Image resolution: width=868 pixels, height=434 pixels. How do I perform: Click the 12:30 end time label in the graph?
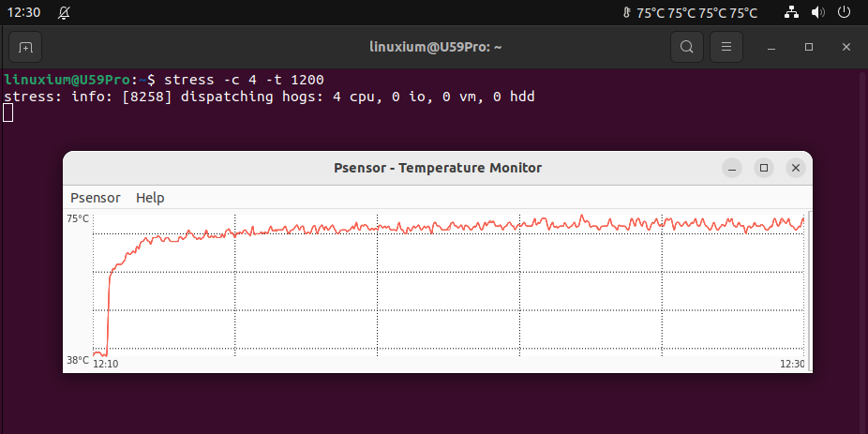point(792,364)
